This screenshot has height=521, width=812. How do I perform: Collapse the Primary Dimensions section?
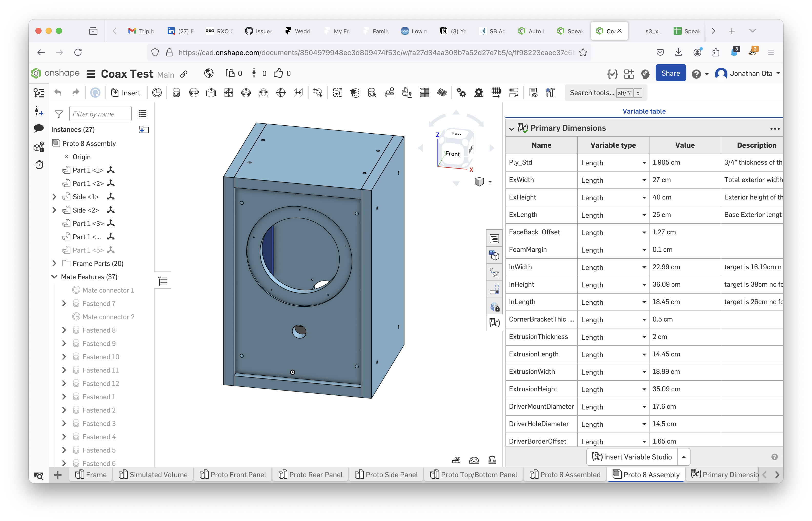pyautogui.click(x=511, y=128)
